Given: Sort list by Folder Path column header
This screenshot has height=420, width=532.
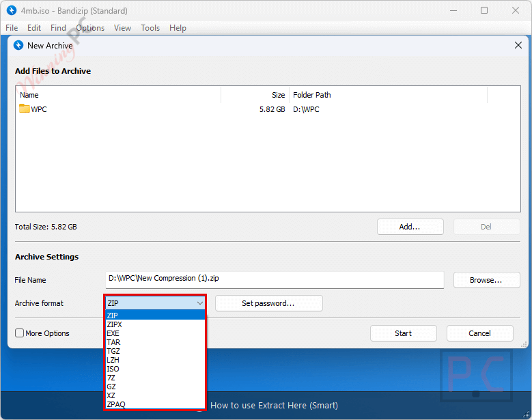Looking at the screenshot, I should tap(388, 95).
